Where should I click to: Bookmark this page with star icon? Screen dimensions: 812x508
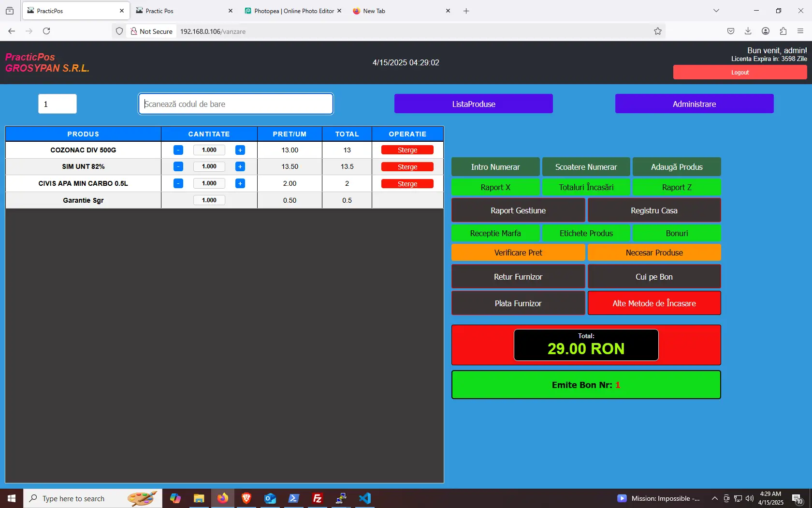(658, 31)
